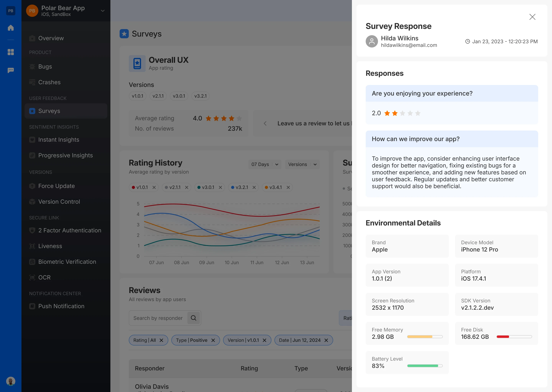Open the 07 Days range dropdown
The image size is (552, 392).
(265, 164)
